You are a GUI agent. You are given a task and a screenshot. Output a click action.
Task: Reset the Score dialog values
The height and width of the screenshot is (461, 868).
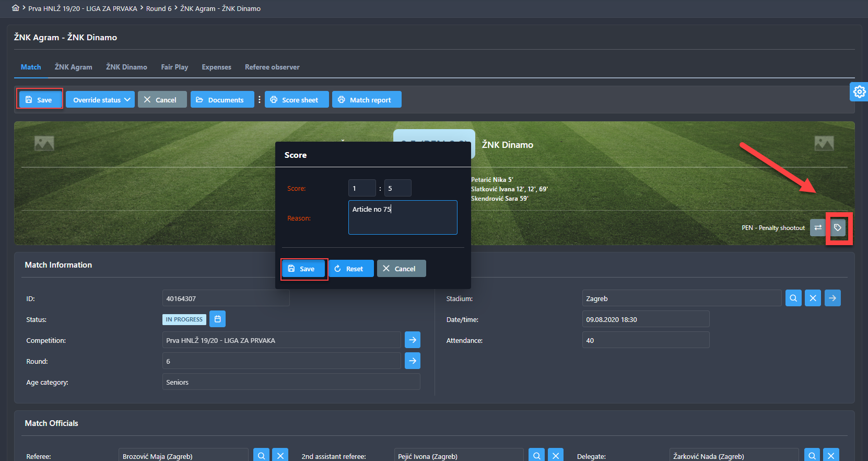[350, 269]
